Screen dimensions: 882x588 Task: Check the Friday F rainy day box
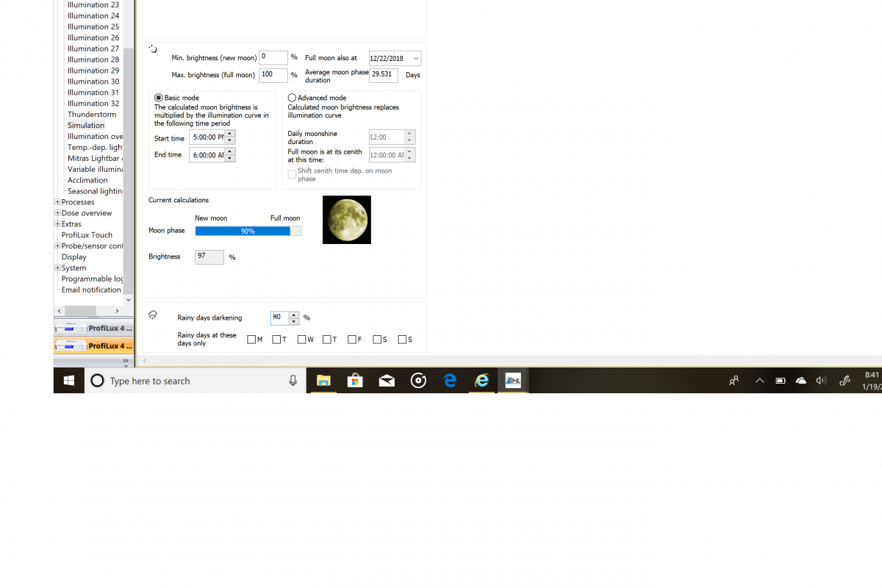point(351,340)
